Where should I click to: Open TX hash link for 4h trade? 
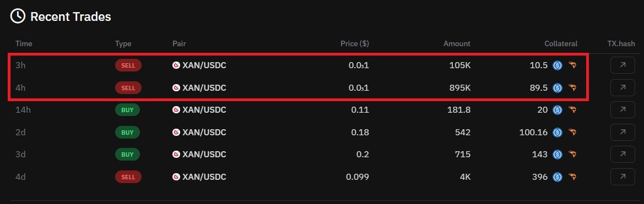coord(623,87)
